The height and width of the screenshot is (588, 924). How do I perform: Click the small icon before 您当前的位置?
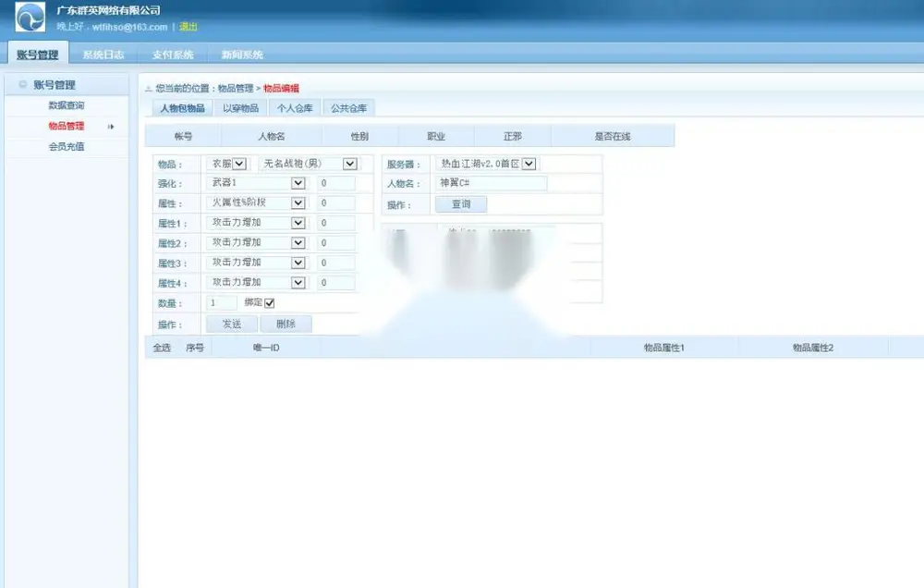[149, 89]
